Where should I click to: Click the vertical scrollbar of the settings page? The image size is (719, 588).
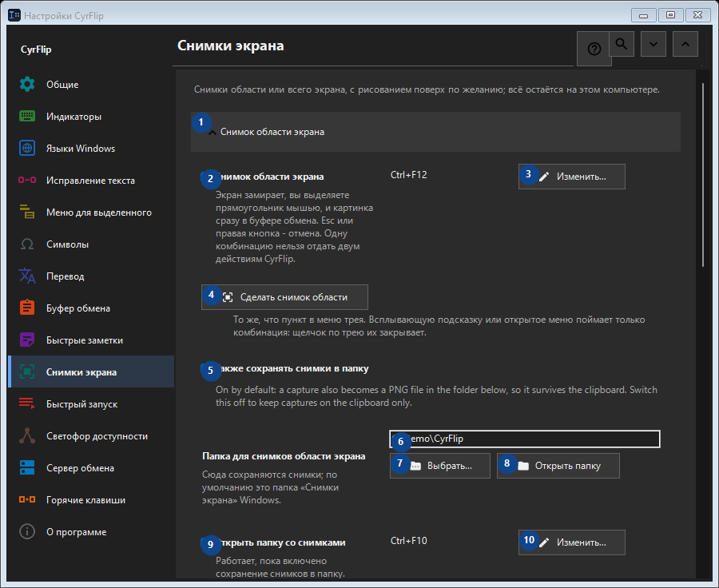point(702,174)
